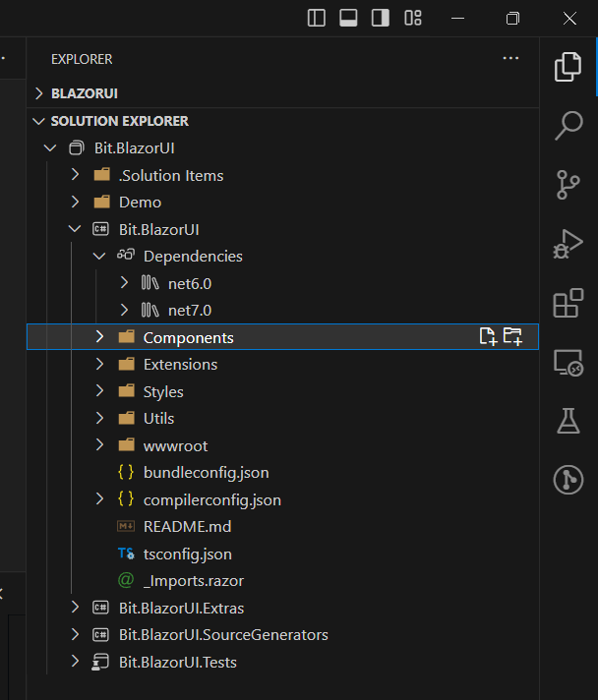Click the test project icon of Bit.BlazorUI.Tests
The width and height of the screenshot is (598, 700).
pos(100,662)
